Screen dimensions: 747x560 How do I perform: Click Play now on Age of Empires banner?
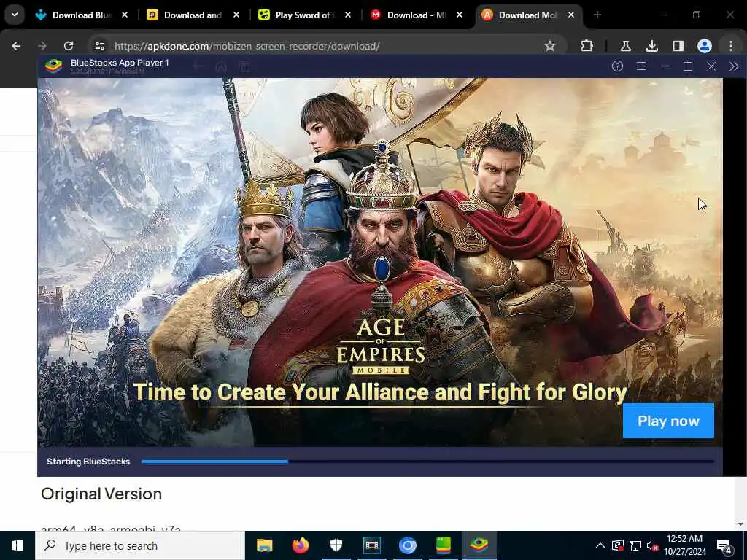pyautogui.click(x=668, y=421)
